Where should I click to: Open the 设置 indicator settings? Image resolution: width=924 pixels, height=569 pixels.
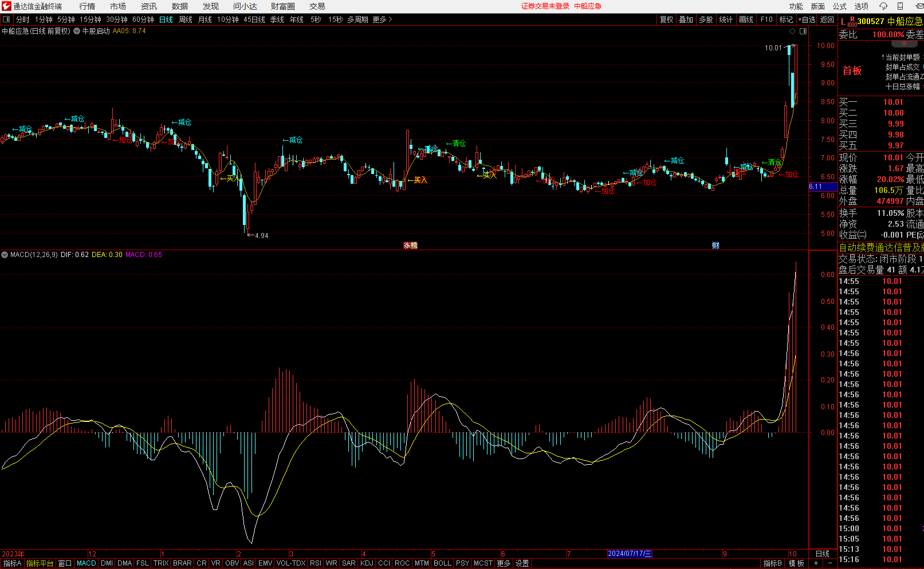522,563
